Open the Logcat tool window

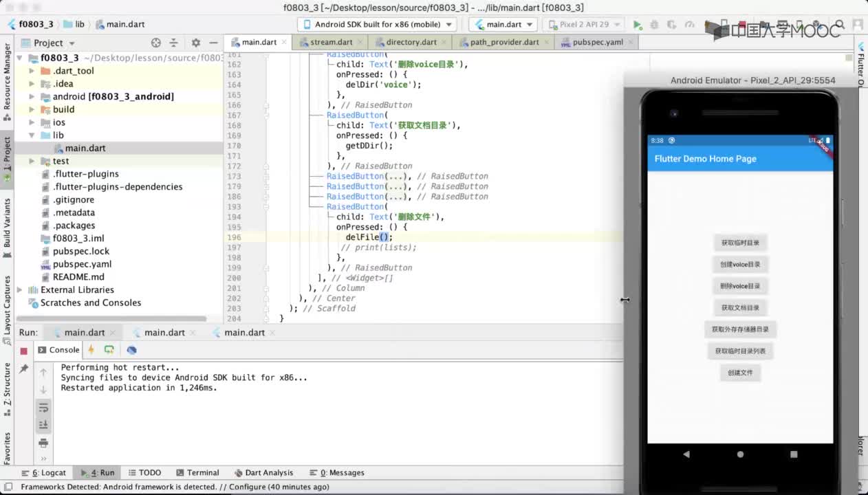click(x=44, y=473)
